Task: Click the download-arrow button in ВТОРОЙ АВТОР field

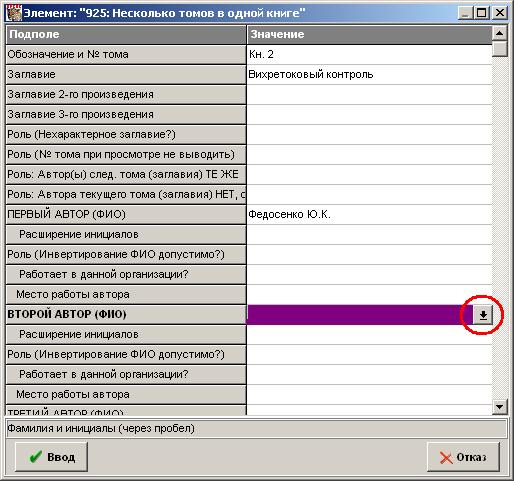Action: pyautogui.click(x=483, y=314)
